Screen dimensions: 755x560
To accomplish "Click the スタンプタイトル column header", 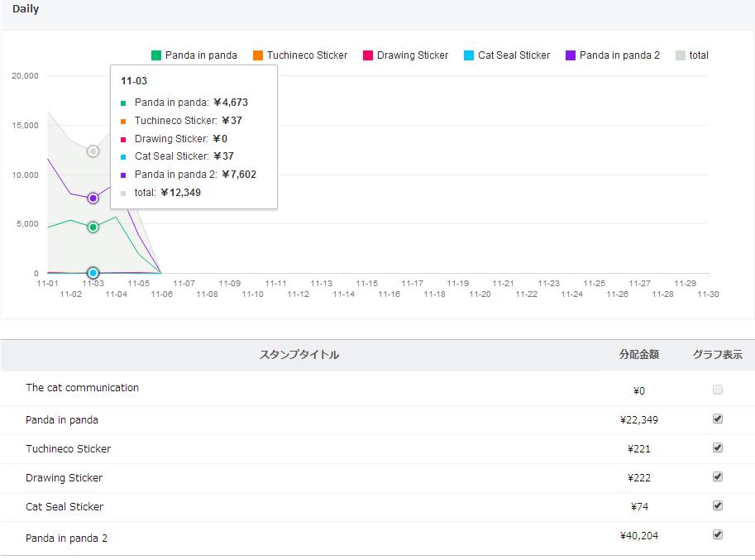I will (299, 355).
